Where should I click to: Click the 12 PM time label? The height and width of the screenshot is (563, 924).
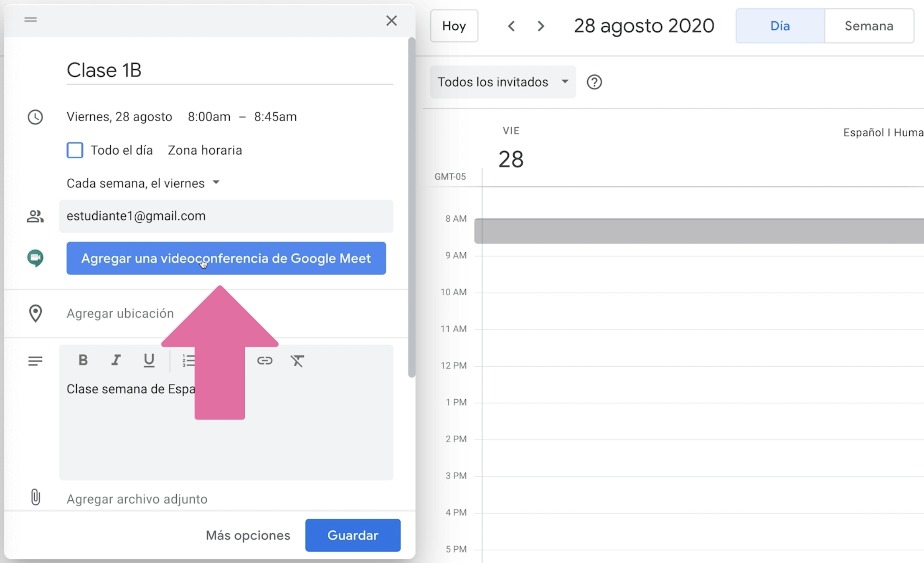(x=453, y=365)
